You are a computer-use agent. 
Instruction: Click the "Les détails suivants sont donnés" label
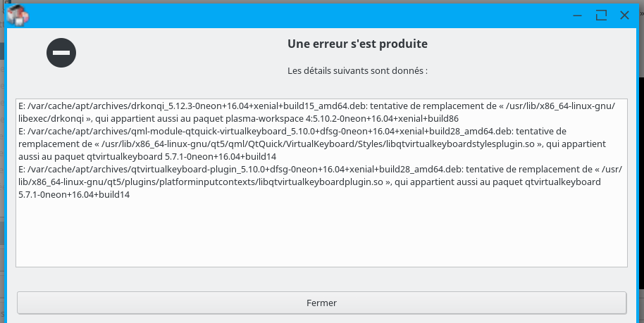tap(357, 71)
